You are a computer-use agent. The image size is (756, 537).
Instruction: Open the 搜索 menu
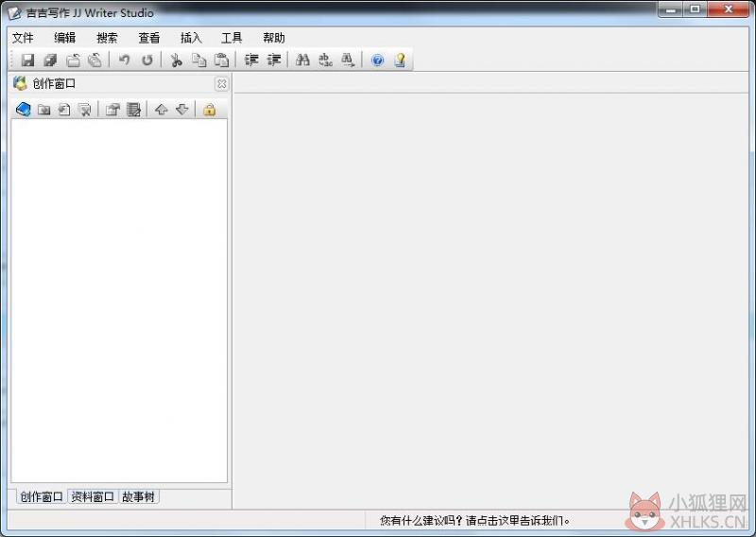(107, 38)
